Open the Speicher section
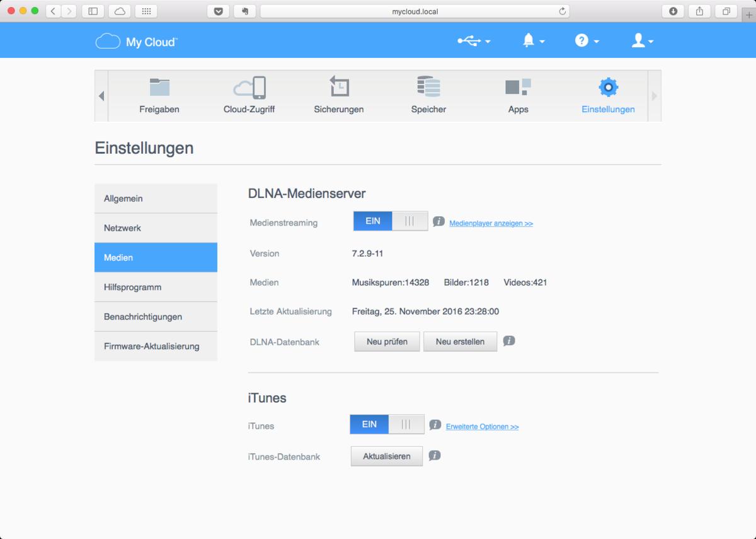The width and height of the screenshot is (756, 539). [428, 96]
